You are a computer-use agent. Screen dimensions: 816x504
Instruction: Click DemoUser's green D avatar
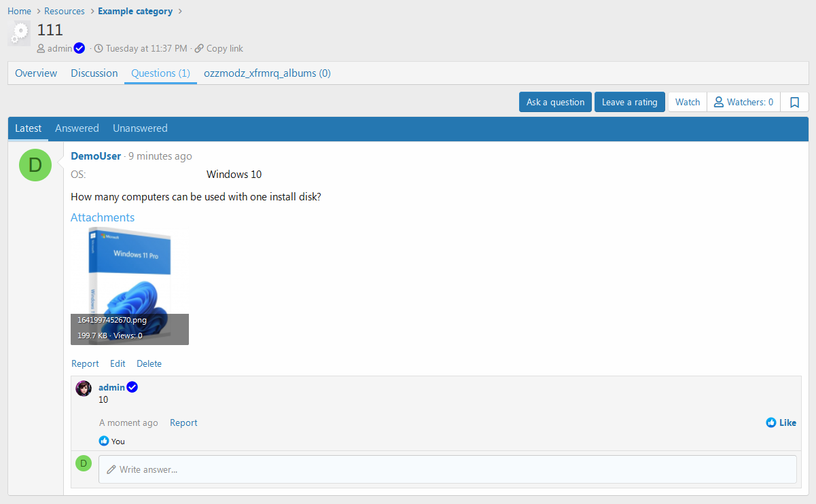click(x=35, y=165)
